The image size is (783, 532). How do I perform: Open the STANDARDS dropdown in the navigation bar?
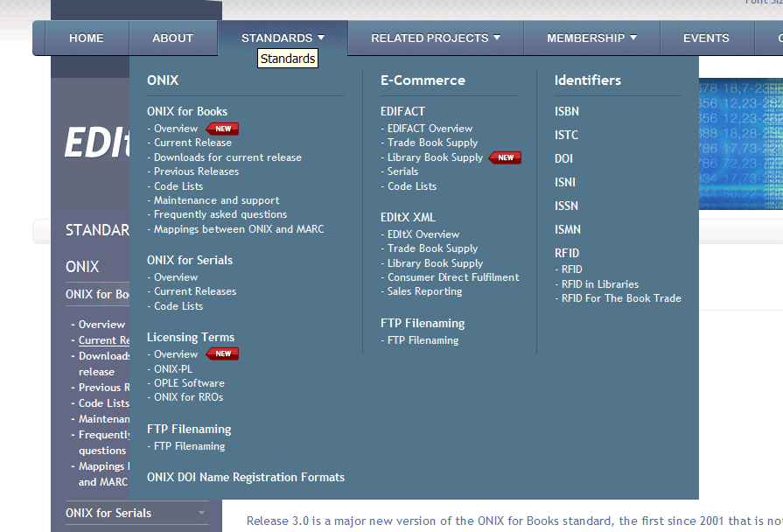283,38
